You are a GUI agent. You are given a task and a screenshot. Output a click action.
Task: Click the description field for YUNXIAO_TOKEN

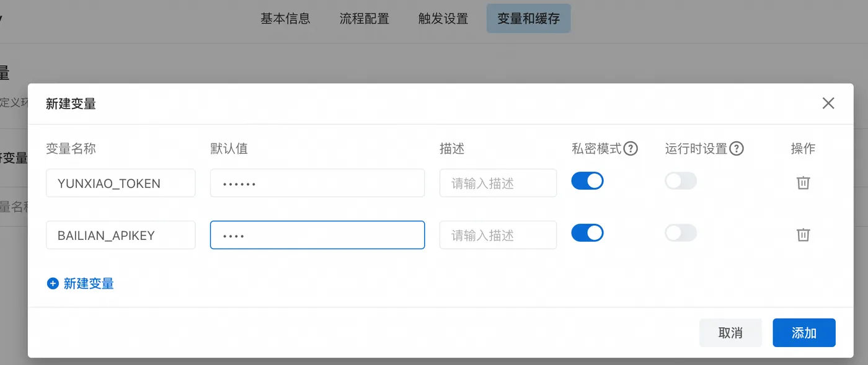coord(497,183)
